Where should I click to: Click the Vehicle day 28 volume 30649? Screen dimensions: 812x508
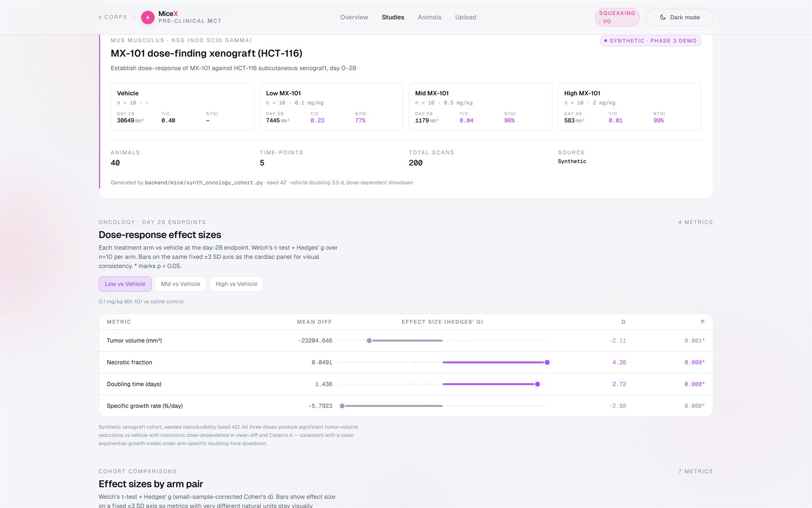[x=126, y=120]
